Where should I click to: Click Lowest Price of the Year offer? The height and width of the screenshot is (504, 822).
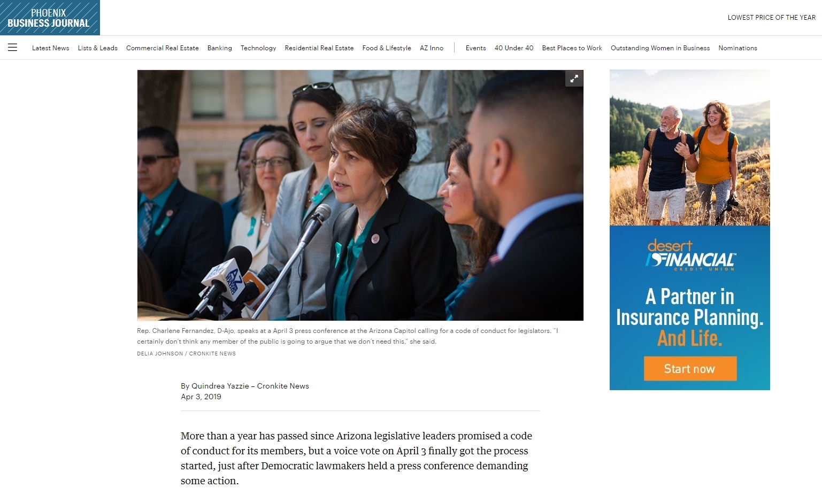(x=771, y=18)
